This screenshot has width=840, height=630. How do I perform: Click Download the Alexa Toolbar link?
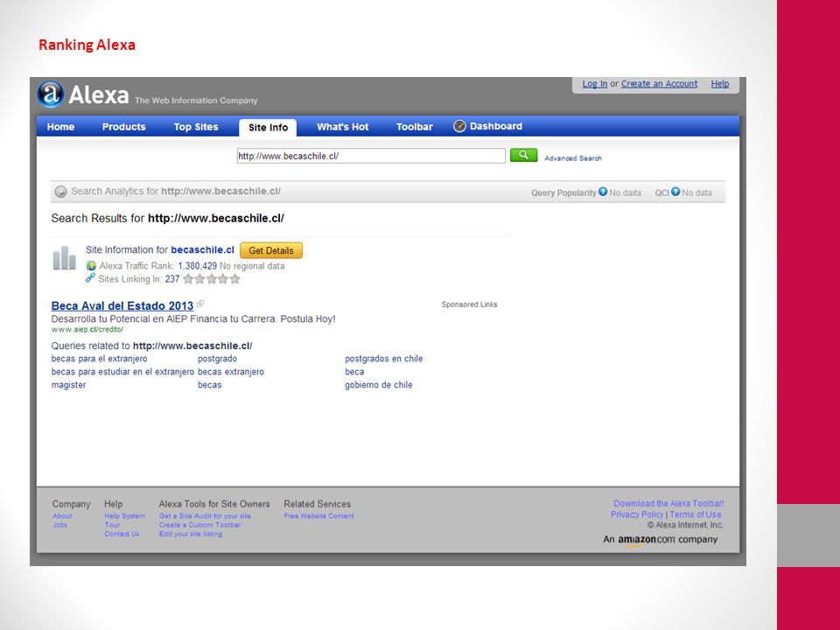tap(668, 504)
